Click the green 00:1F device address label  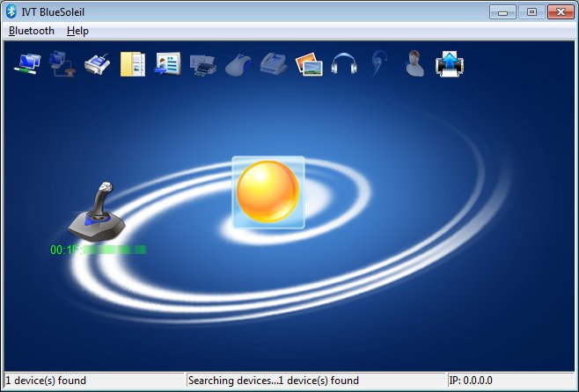point(99,250)
